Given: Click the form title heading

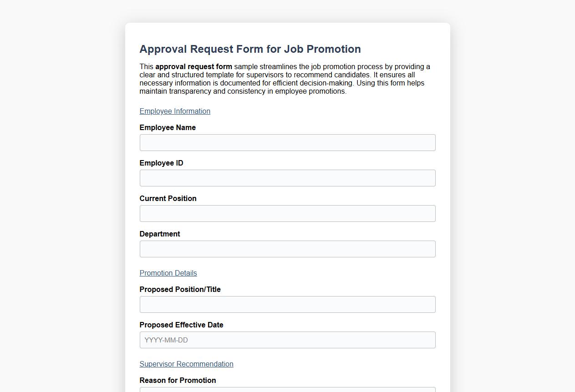Looking at the screenshot, I should [250, 49].
